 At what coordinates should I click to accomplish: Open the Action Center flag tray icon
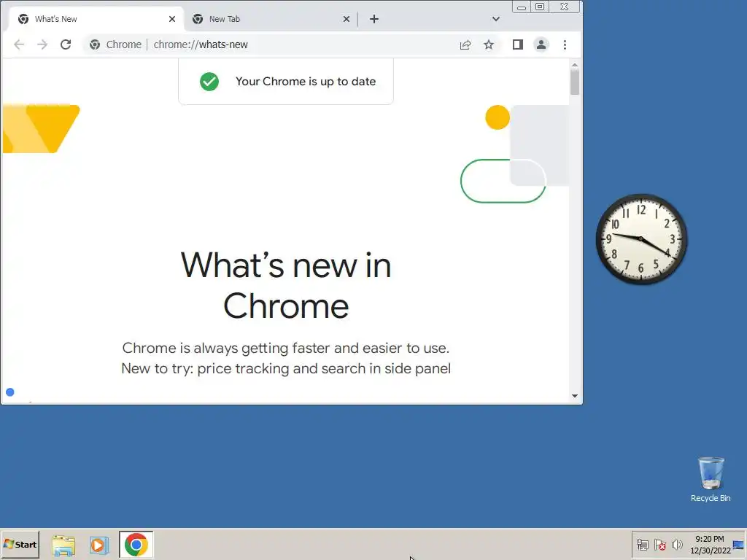[659, 545]
